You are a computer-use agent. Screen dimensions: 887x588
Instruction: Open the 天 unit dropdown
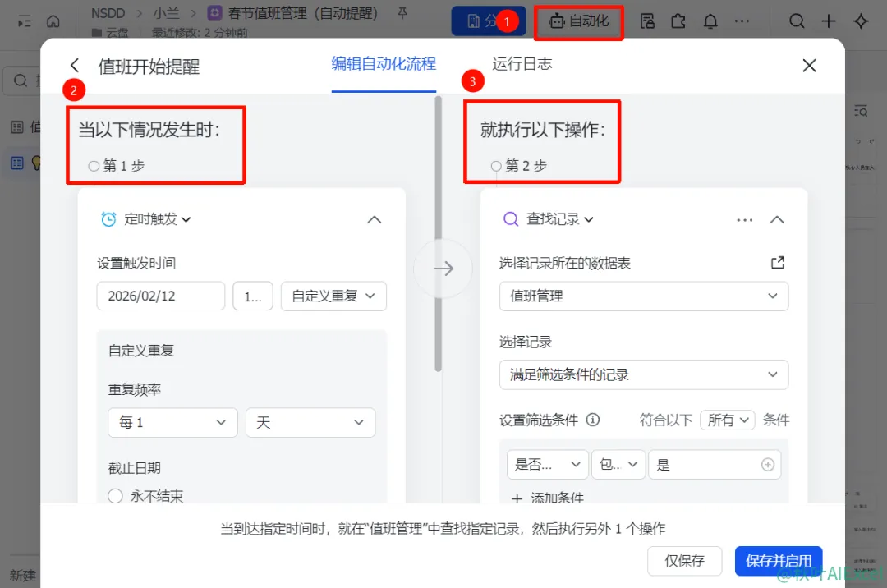(x=310, y=422)
